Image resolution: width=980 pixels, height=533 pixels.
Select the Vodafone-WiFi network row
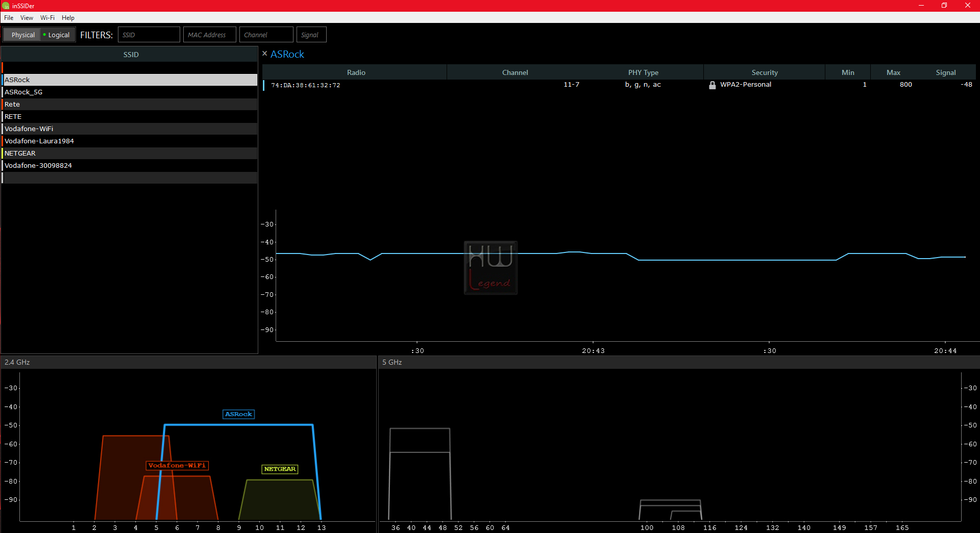pos(130,129)
